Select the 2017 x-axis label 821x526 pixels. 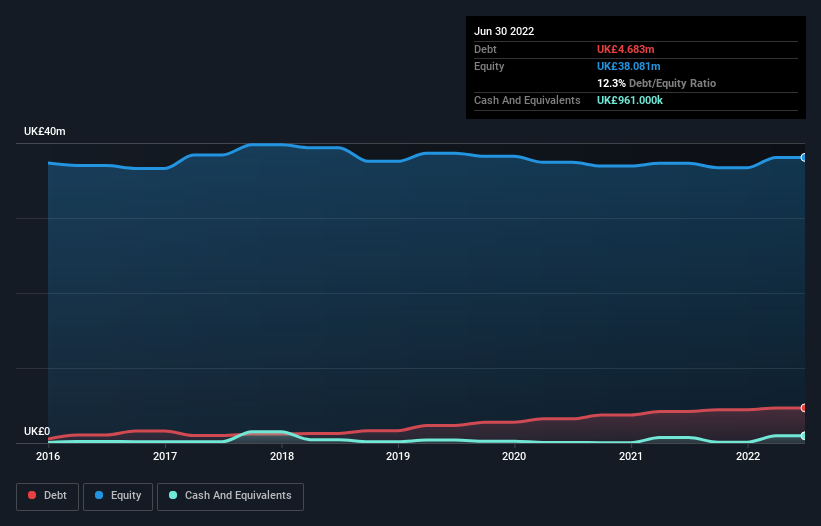165,456
